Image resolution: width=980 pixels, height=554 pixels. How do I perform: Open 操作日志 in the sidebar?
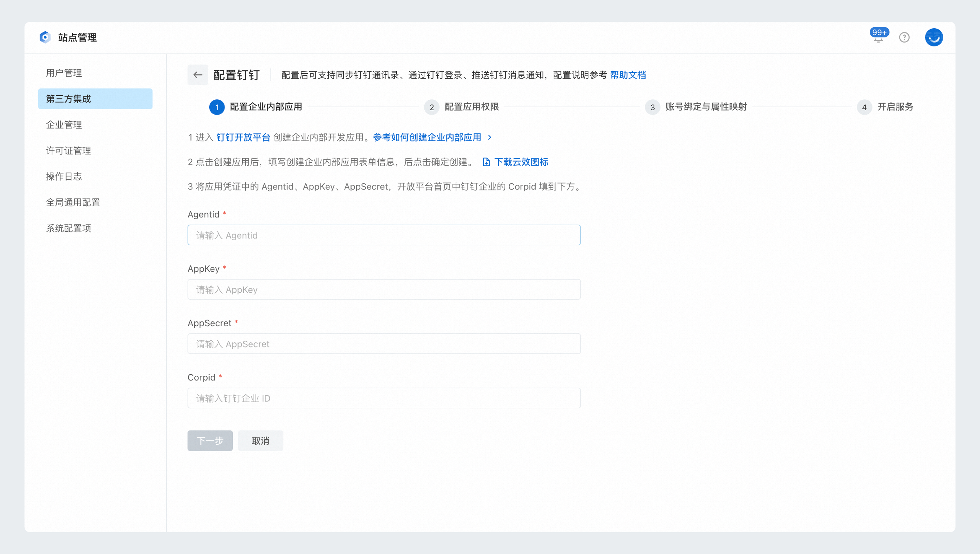[95, 177]
